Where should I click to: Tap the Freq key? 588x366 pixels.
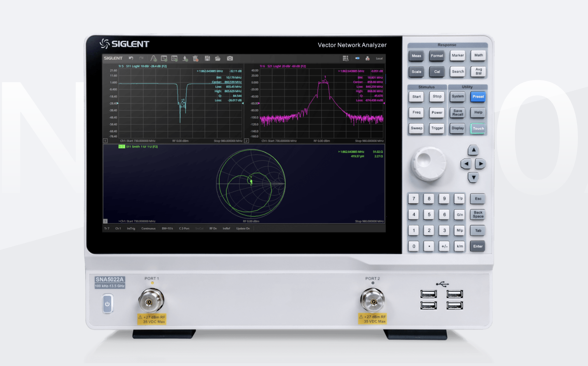[x=416, y=113]
